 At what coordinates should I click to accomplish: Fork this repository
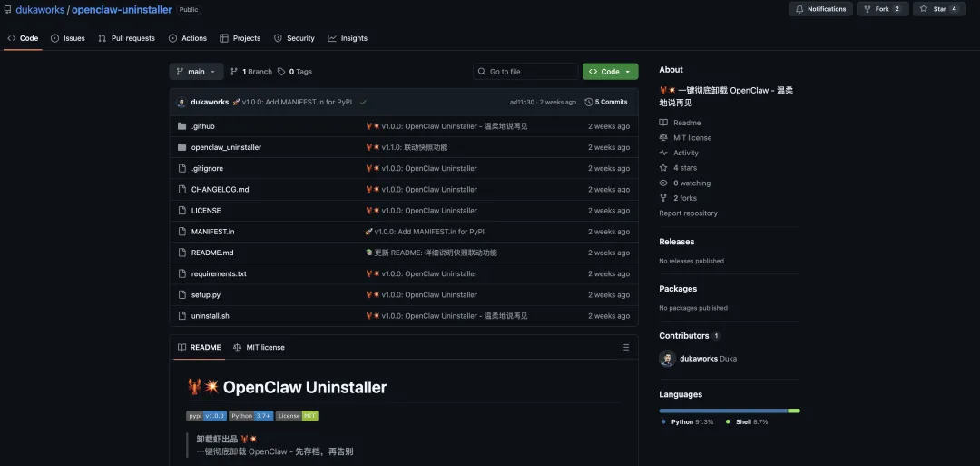[x=883, y=9]
